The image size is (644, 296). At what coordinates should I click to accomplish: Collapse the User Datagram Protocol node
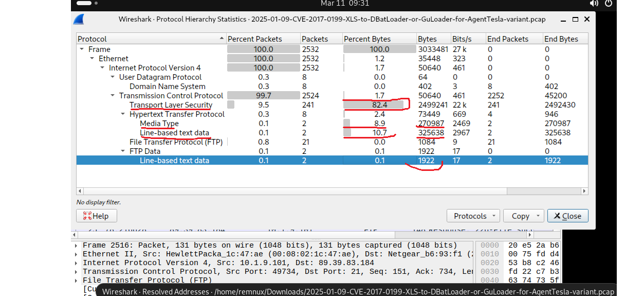coord(113,77)
